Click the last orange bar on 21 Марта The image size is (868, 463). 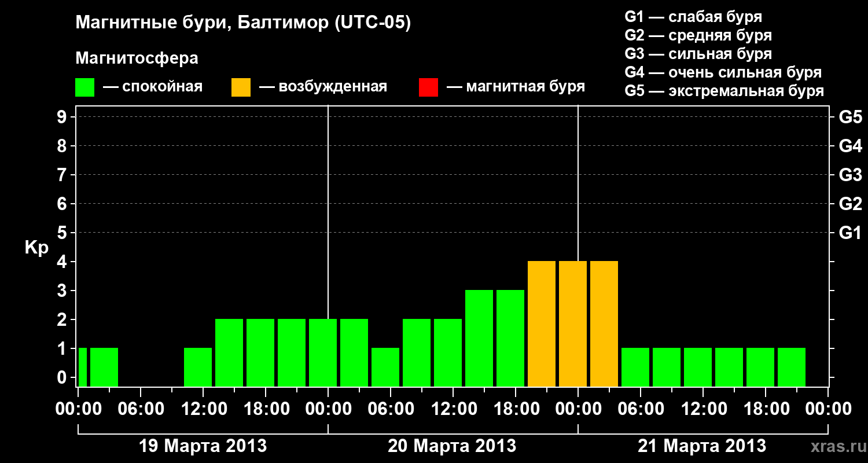click(x=604, y=324)
